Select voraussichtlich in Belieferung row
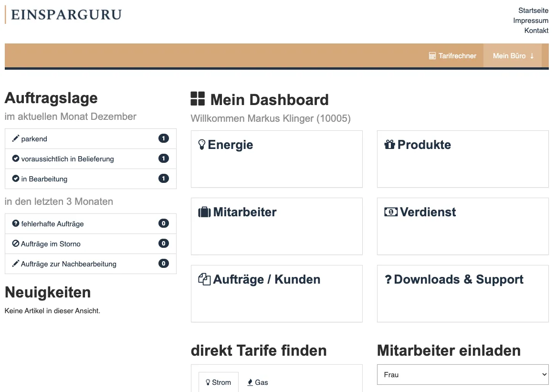 tap(90, 159)
